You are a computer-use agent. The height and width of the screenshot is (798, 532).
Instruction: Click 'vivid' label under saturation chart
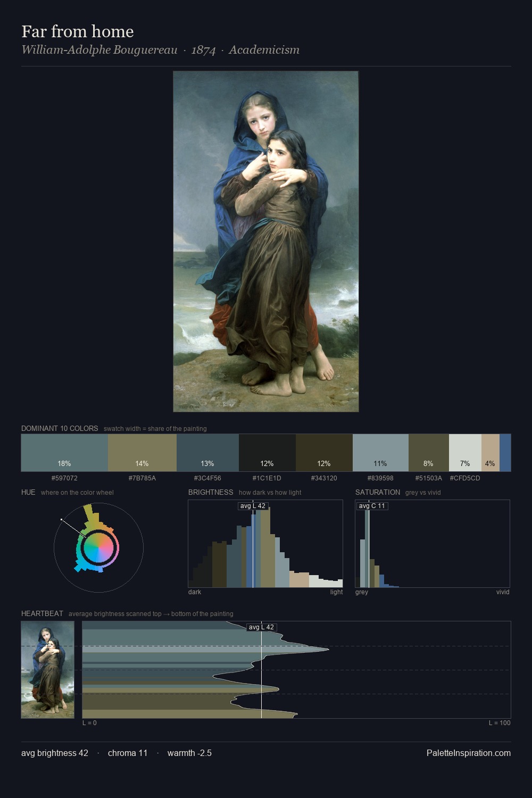pyautogui.click(x=503, y=592)
